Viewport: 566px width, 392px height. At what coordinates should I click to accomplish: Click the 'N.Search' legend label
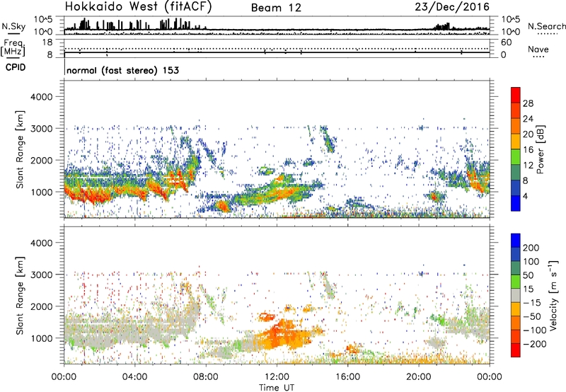[x=546, y=26]
